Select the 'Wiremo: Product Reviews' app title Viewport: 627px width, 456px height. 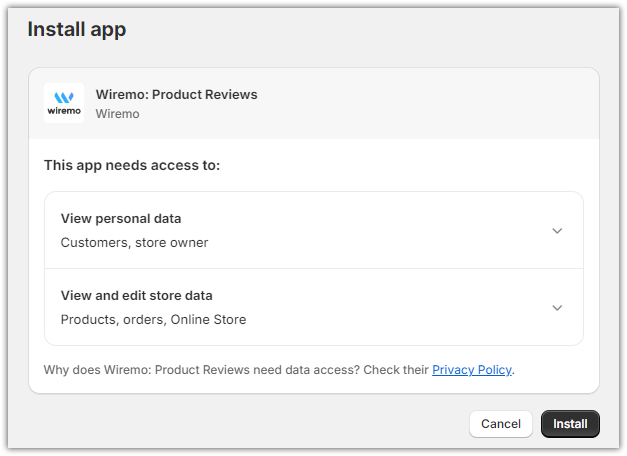(x=176, y=94)
